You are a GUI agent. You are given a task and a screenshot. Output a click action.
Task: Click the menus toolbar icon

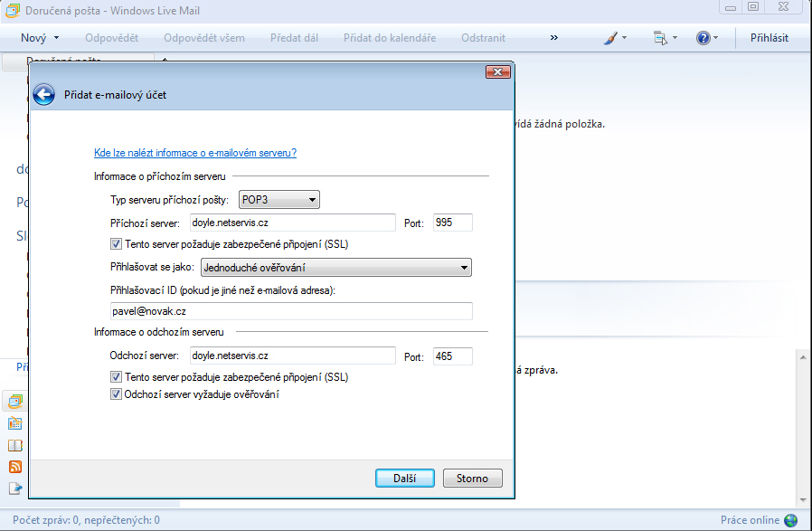tap(660, 38)
